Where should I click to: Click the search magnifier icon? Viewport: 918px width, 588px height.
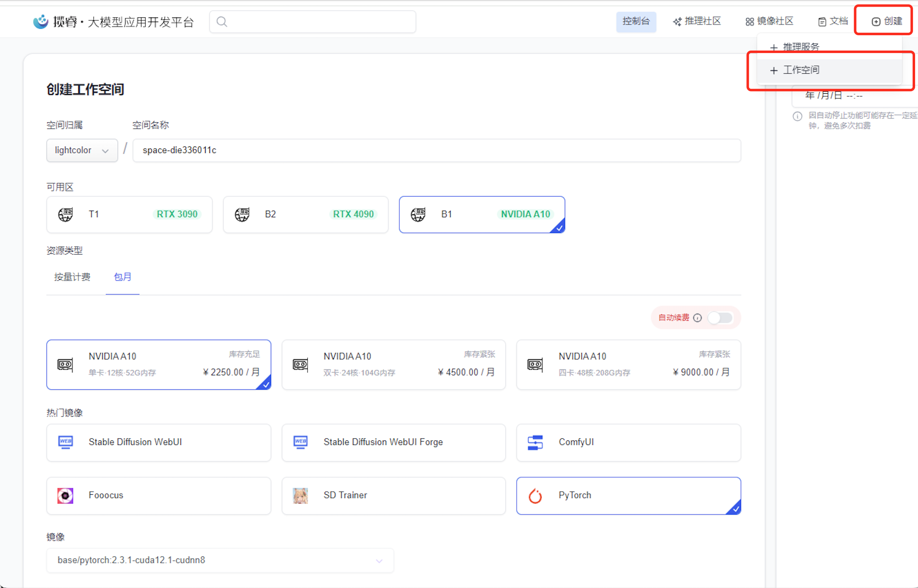[x=222, y=22]
